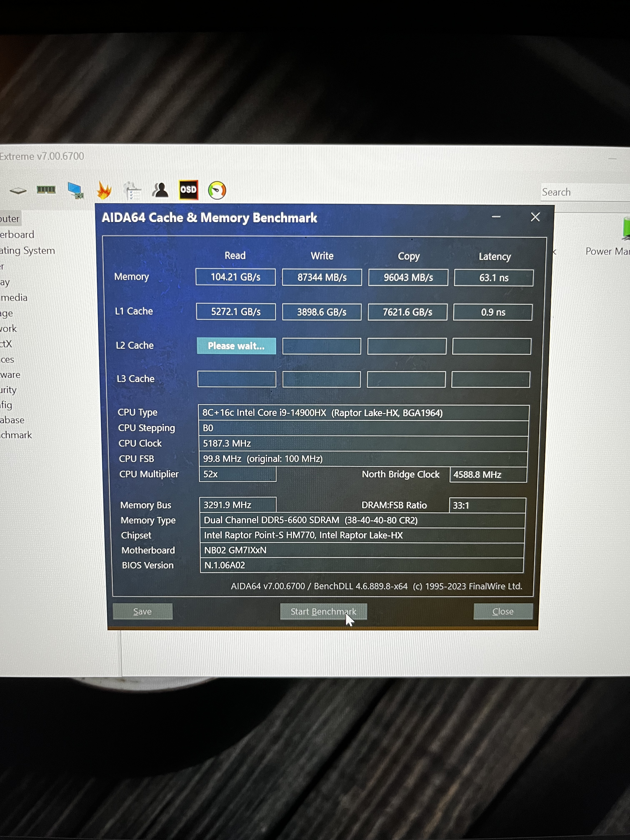The width and height of the screenshot is (630, 840).
Task: Click the Save button
Action: 142,611
